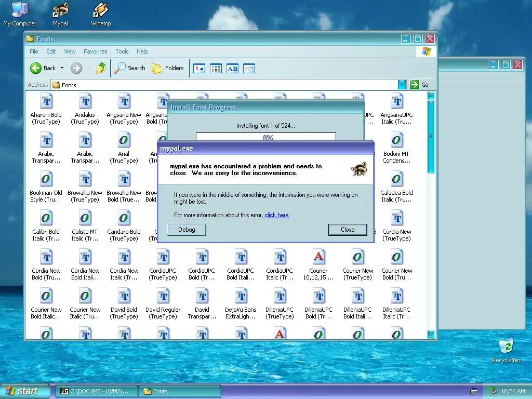The width and height of the screenshot is (532, 399).
Task: Select Calisto MT Italic font
Action: 85,227
